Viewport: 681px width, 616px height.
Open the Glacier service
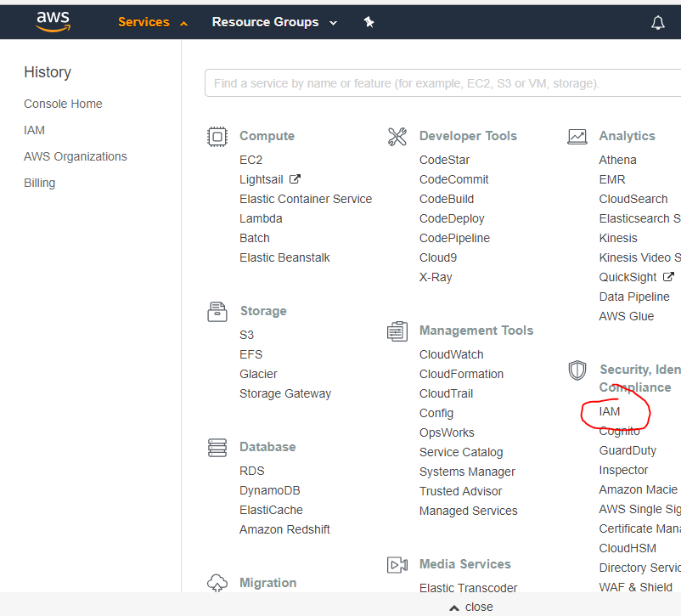[258, 375]
